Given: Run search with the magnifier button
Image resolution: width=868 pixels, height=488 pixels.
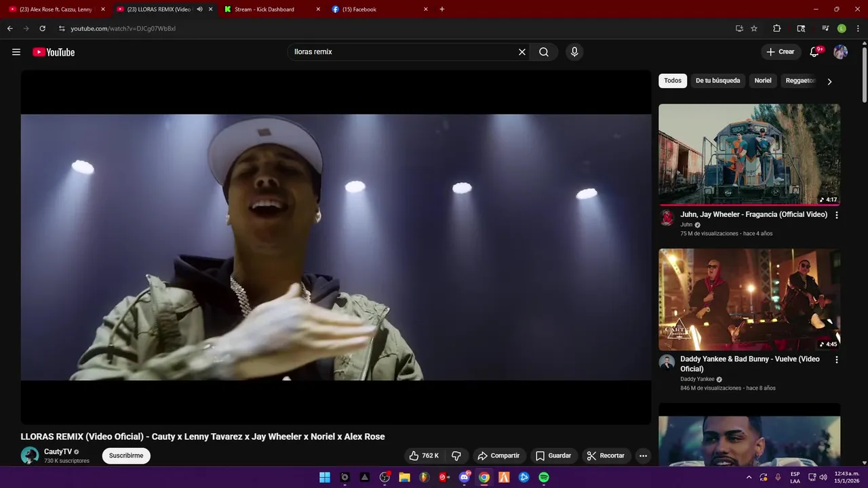Looking at the screenshot, I should click(x=544, y=52).
